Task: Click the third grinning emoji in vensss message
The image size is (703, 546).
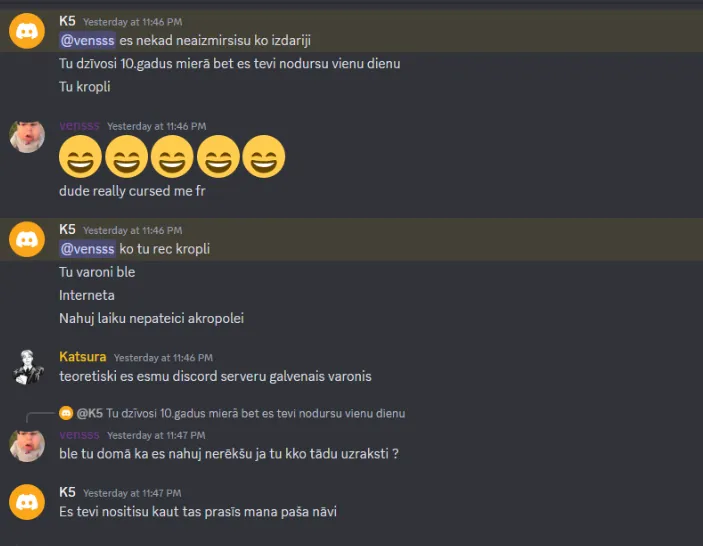Action: pyautogui.click(x=172, y=157)
